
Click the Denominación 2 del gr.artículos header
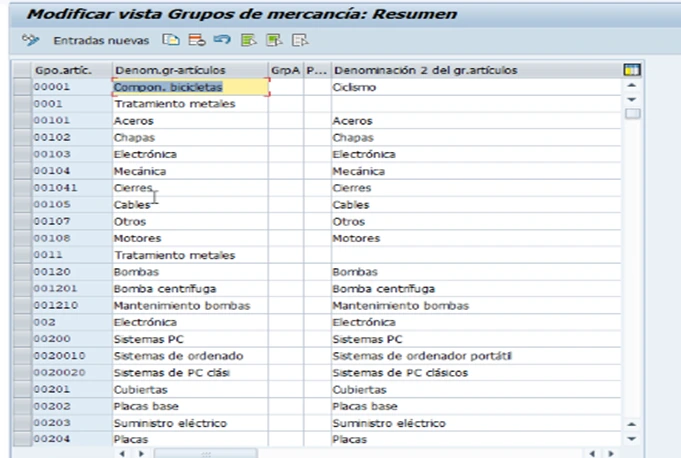tap(476, 70)
